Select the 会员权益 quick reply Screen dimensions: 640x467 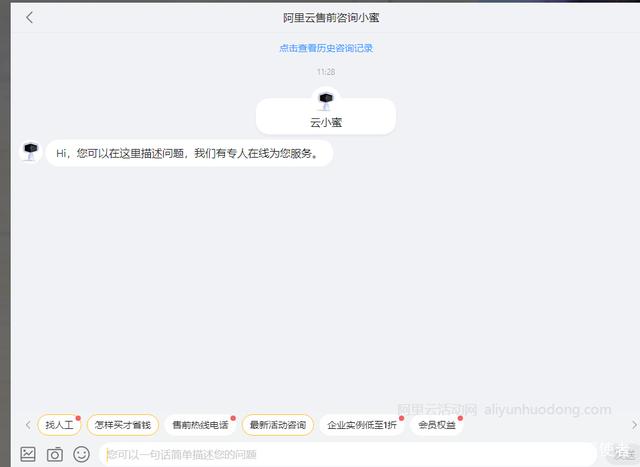437,425
